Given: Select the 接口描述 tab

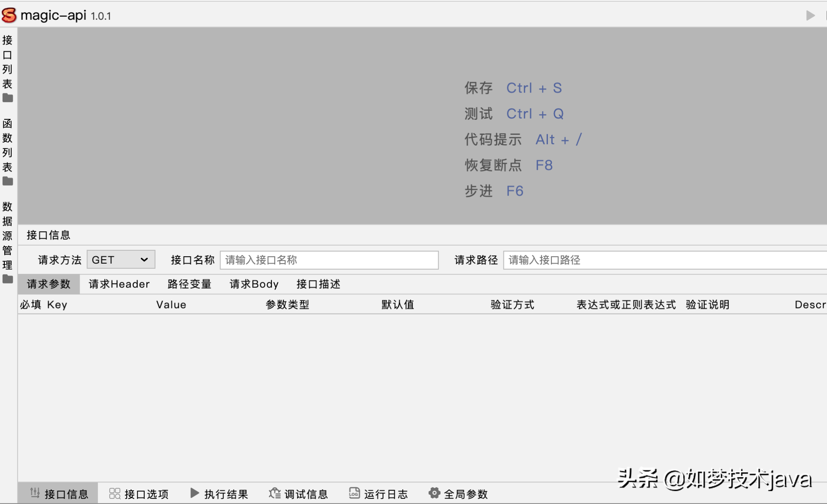Looking at the screenshot, I should (318, 284).
